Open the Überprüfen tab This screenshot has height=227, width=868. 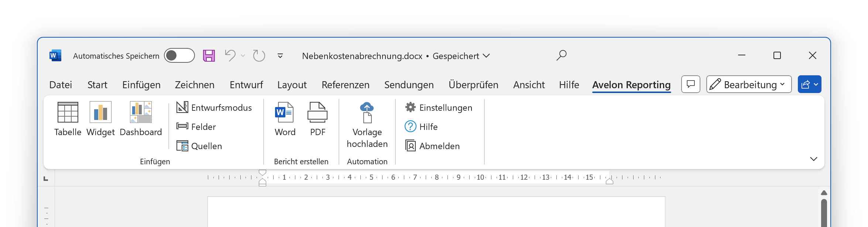pyautogui.click(x=473, y=85)
